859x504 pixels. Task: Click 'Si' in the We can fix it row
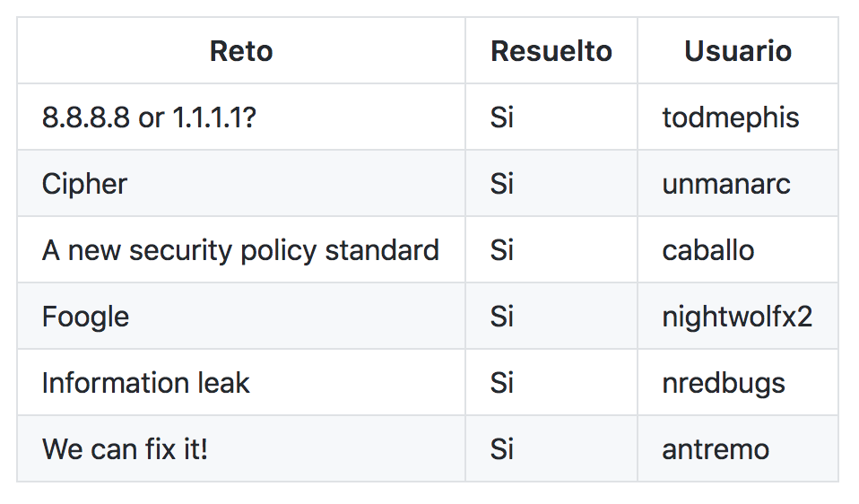(x=501, y=449)
